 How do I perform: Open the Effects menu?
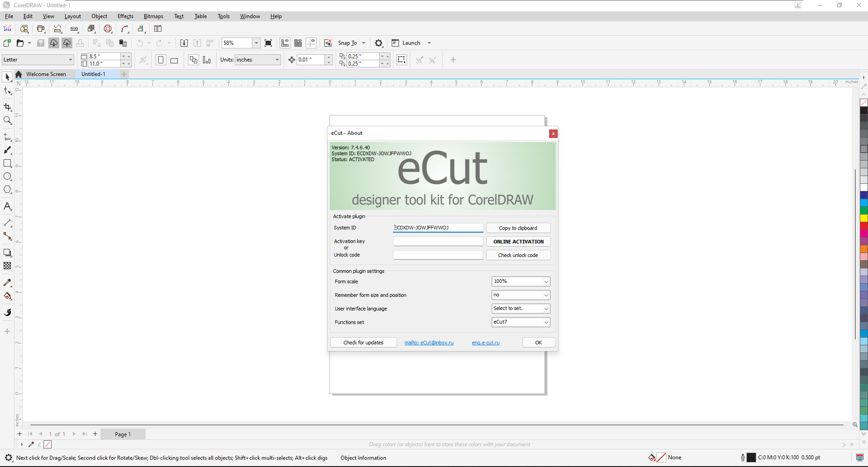pos(125,16)
